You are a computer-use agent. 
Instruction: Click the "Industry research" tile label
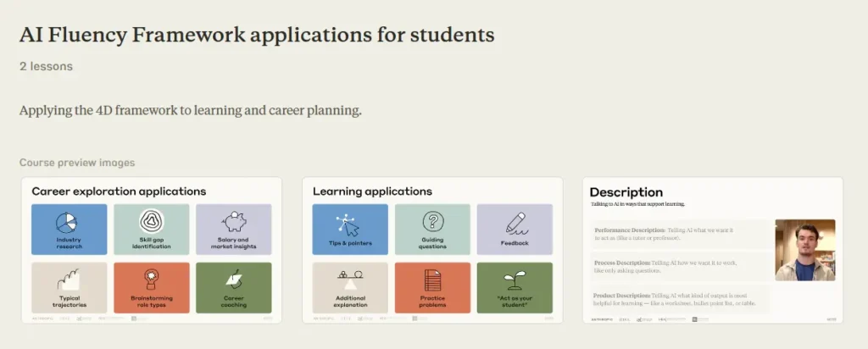click(x=70, y=243)
